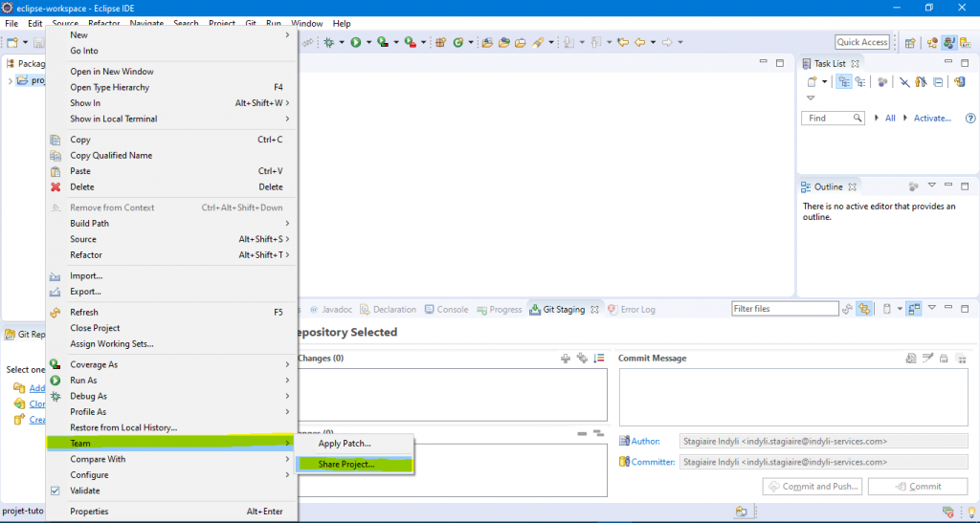Click Collapse All icon in Task List

[x=938, y=82]
